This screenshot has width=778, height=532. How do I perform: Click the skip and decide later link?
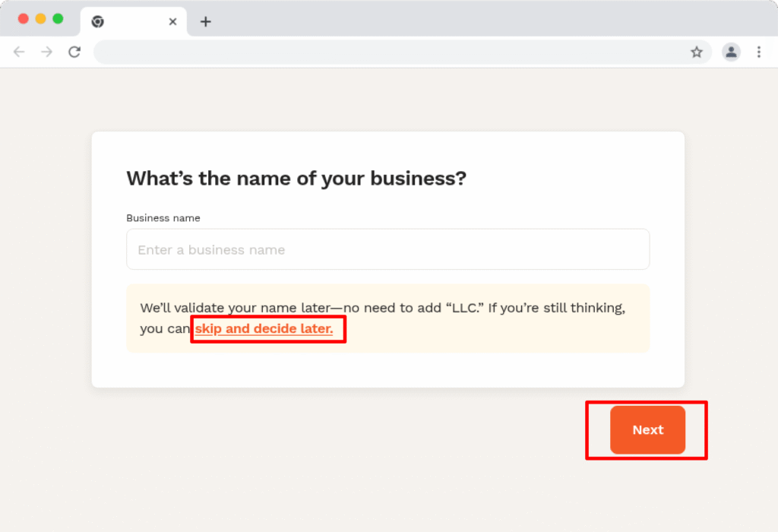point(263,328)
